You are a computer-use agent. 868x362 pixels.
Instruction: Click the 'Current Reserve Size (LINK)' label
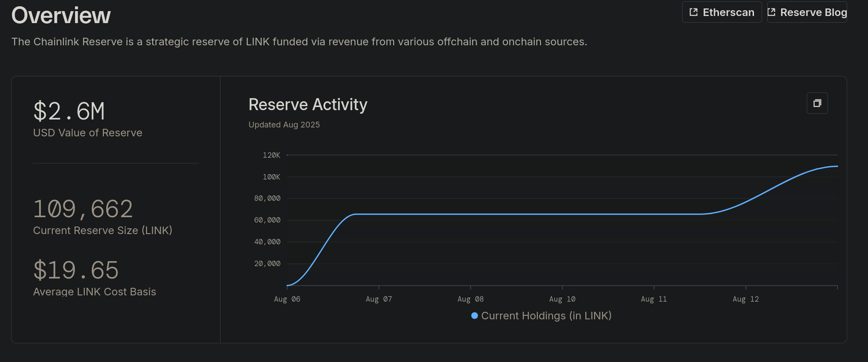103,231
